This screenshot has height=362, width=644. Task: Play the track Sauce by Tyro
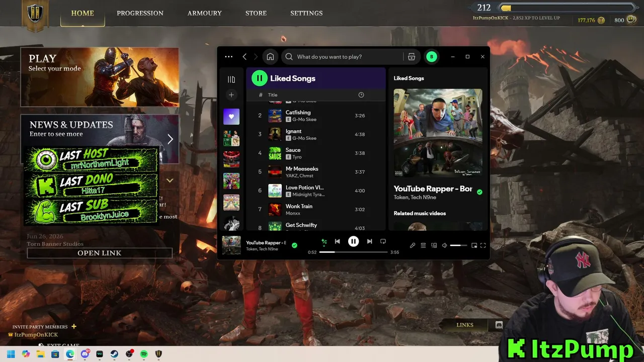(x=316, y=153)
